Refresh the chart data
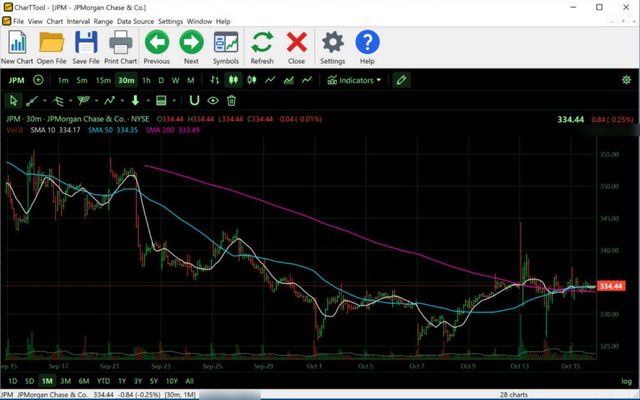This screenshot has height=400, width=640. tap(262, 47)
